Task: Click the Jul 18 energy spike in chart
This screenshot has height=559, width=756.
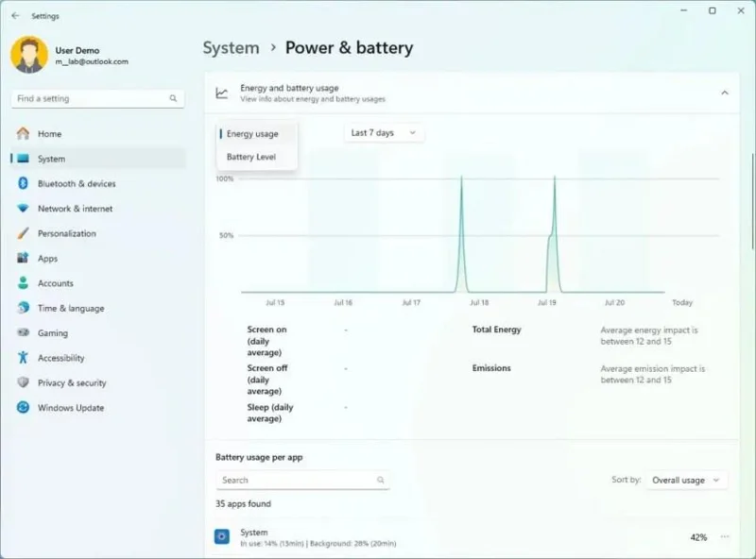Action: [461, 234]
